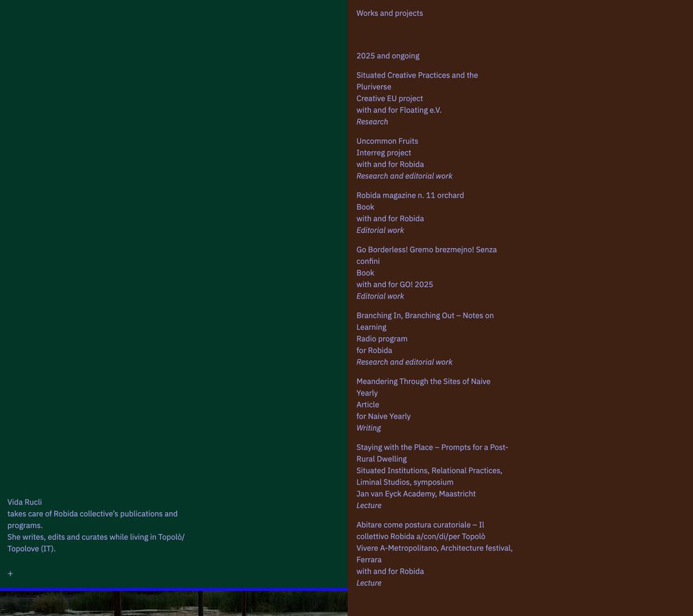Click the 'with and for Floating e.V.' line
Viewport: 693px width, 616px height.
click(398, 110)
